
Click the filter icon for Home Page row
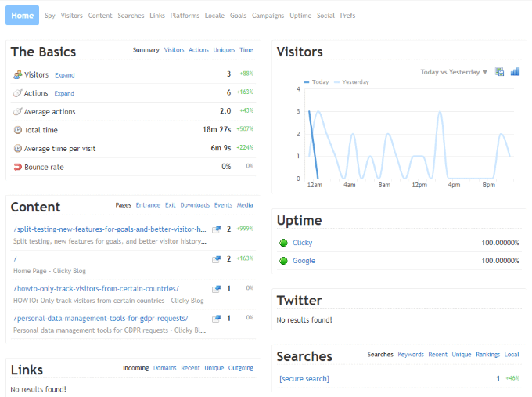point(217,259)
